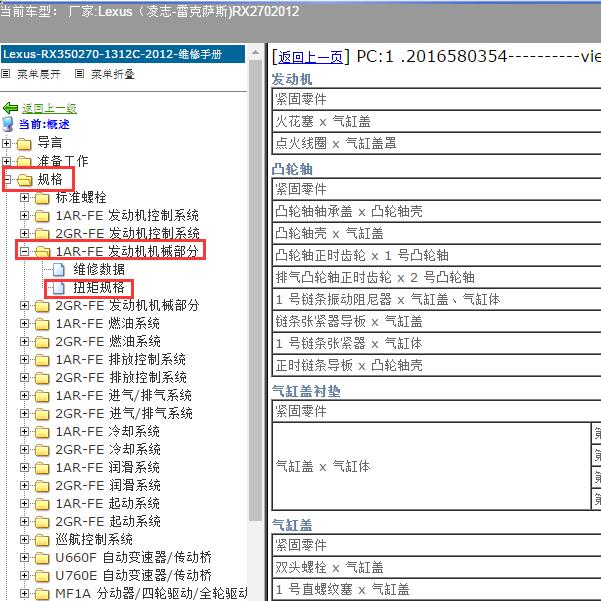The image size is (601, 601).
Task: Click the 2GR-FE 进气/排气系统 folder icon
Action: point(42,414)
